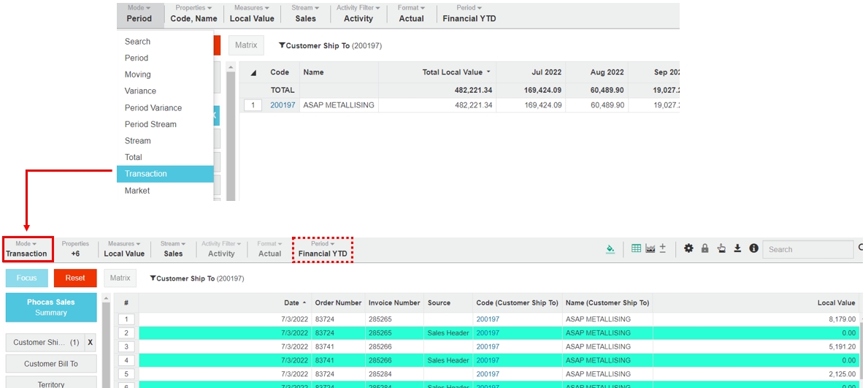Remove Customer Ship To filter with X
Image resolution: width=868 pixels, height=388 pixels.
[x=90, y=342]
